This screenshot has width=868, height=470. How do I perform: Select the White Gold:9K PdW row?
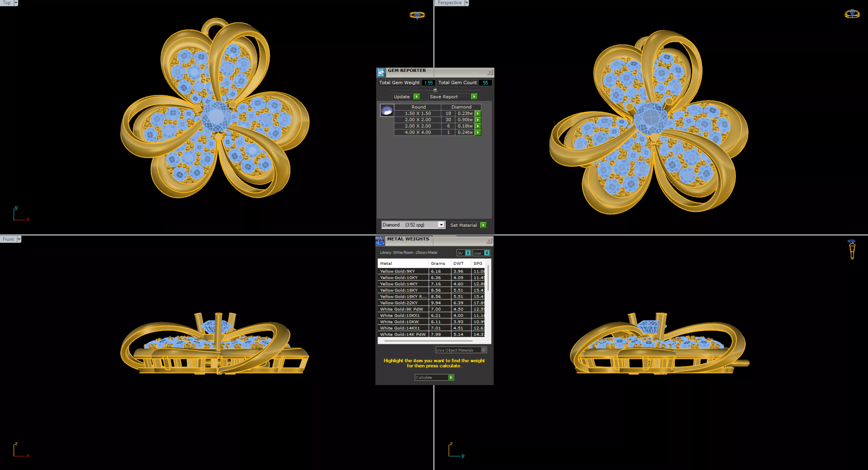(x=432, y=309)
